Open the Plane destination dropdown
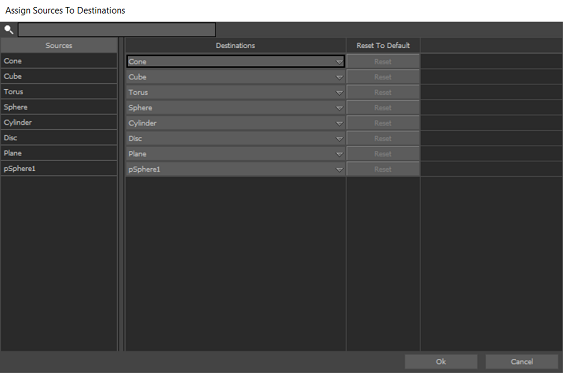Viewport: 563px width, 373px height. (236, 154)
